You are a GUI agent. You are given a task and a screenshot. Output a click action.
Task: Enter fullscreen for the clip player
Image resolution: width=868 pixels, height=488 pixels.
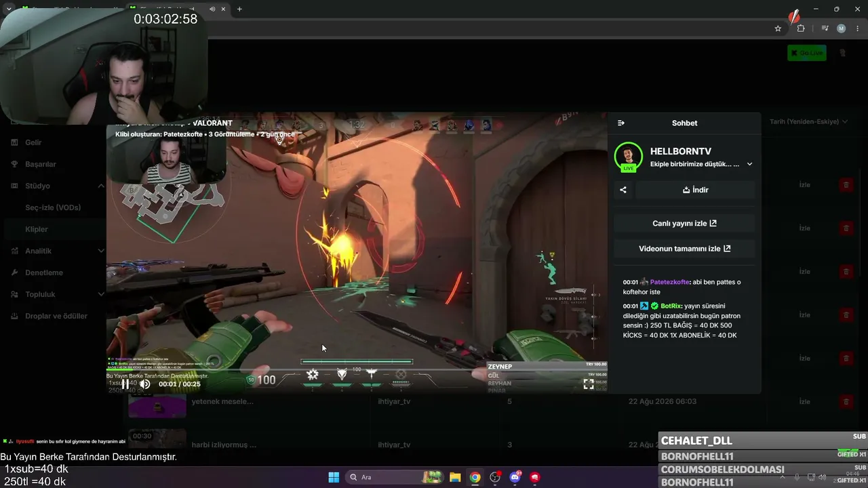589,384
